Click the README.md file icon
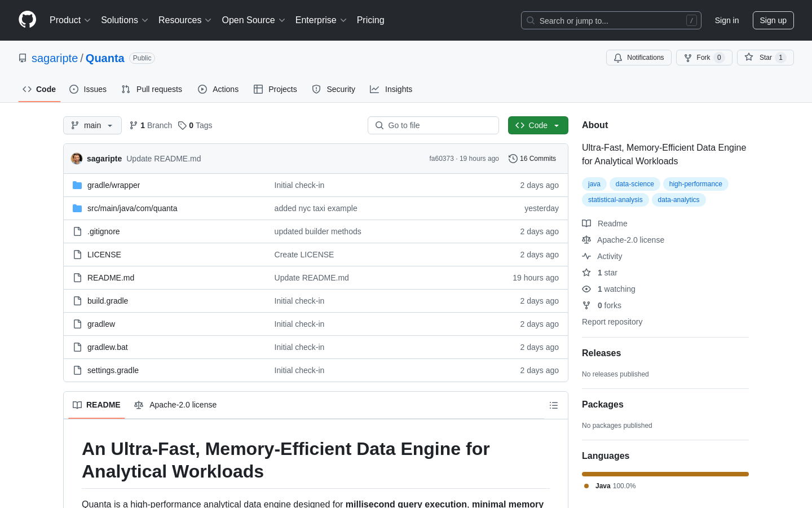The height and width of the screenshot is (508, 812). pos(77,278)
